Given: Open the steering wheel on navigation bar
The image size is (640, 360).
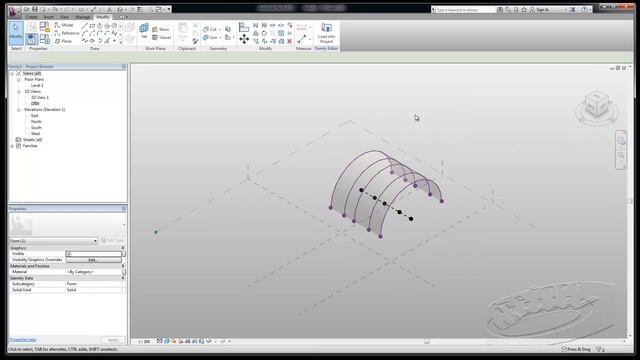Looking at the screenshot, I should 621,141.
